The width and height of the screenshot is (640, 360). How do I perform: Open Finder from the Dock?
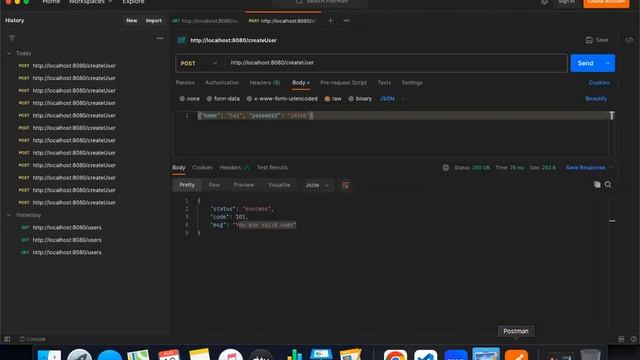coord(49,355)
